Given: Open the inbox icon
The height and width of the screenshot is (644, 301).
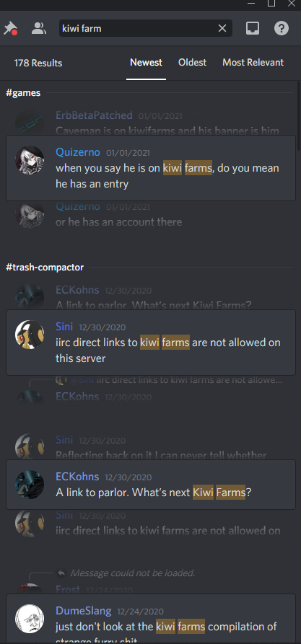Looking at the screenshot, I should coord(253,28).
